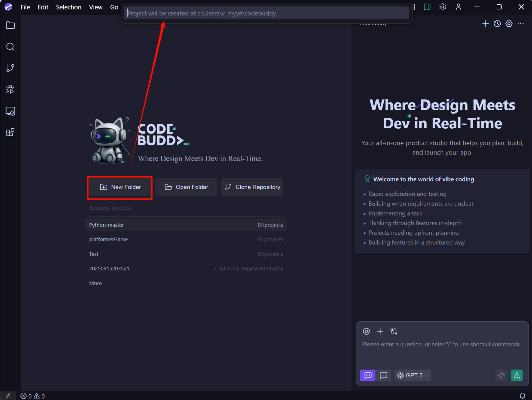Click the Open Folder button

pyautogui.click(x=186, y=187)
